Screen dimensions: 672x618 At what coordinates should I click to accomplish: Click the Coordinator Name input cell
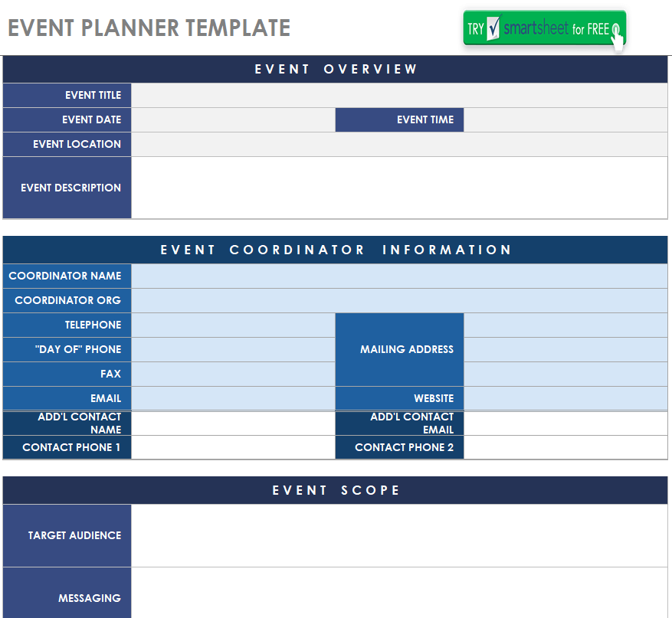(399, 276)
